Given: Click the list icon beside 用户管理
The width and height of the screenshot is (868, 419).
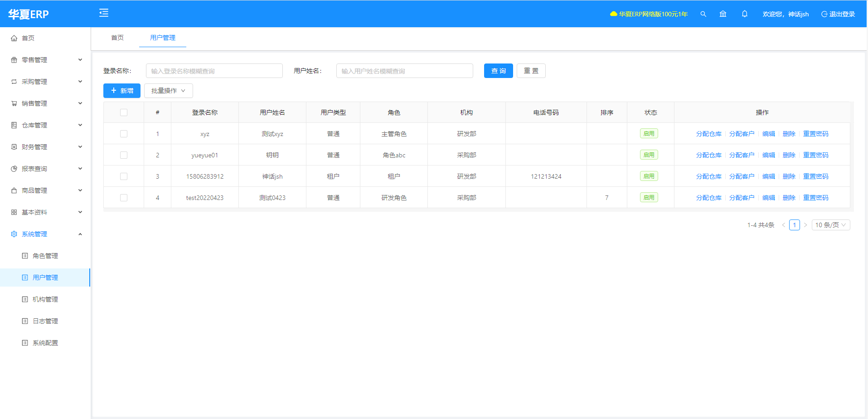Looking at the screenshot, I should pyautogui.click(x=25, y=278).
